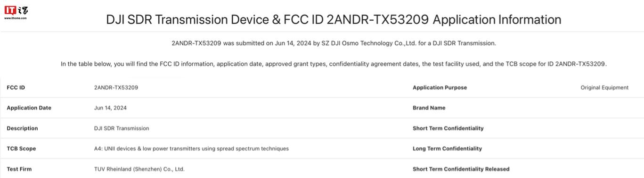Click the submission summary sentence
644x178 pixels.
point(334,43)
